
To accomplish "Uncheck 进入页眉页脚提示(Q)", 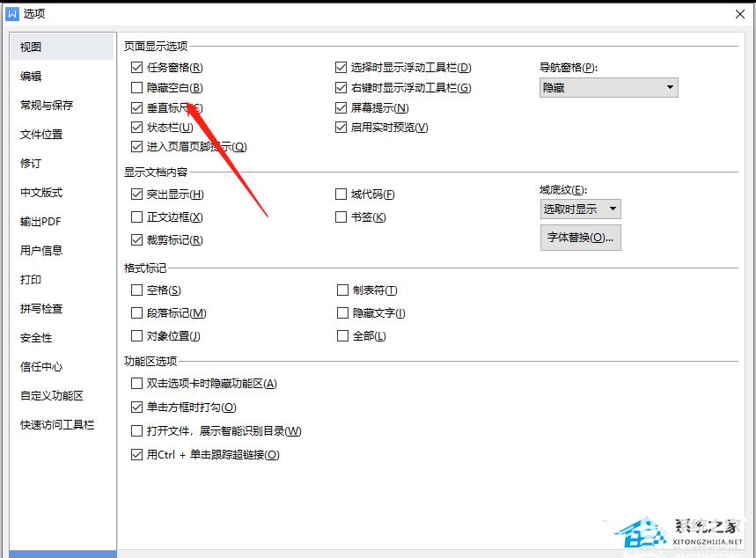I will coord(137,147).
